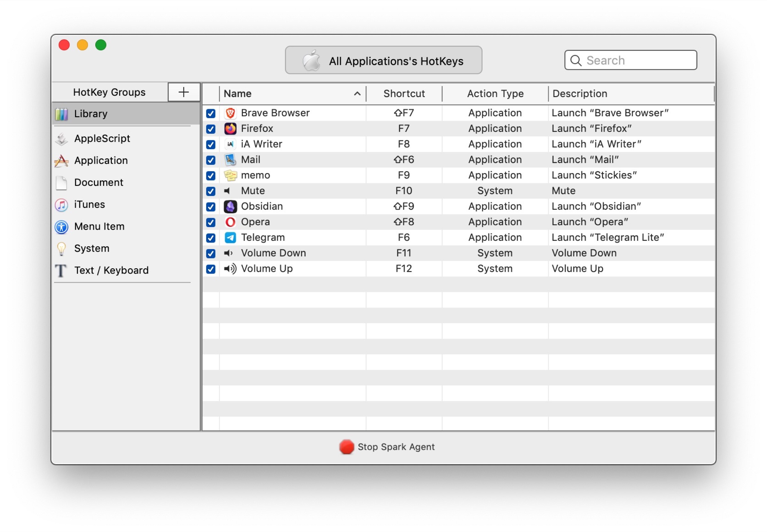Uncheck the Mute hotkey checkbox
The width and height of the screenshot is (767, 532).
pyautogui.click(x=211, y=191)
